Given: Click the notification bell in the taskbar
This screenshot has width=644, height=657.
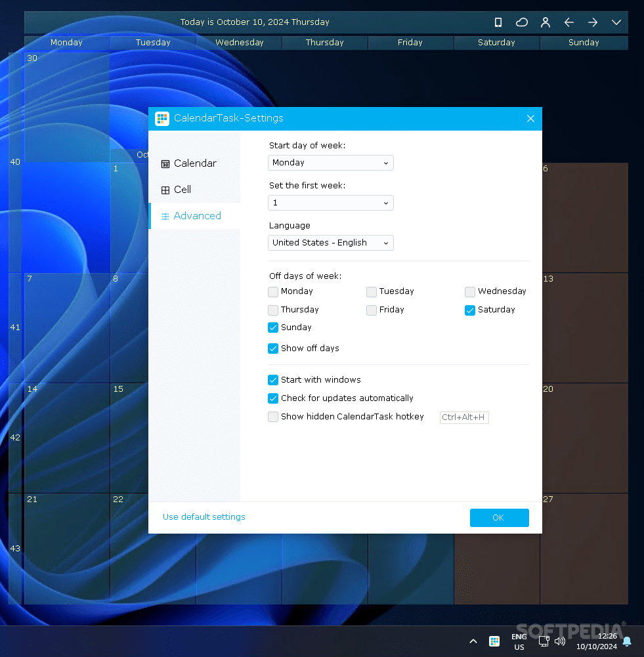Looking at the screenshot, I should coord(627,641).
